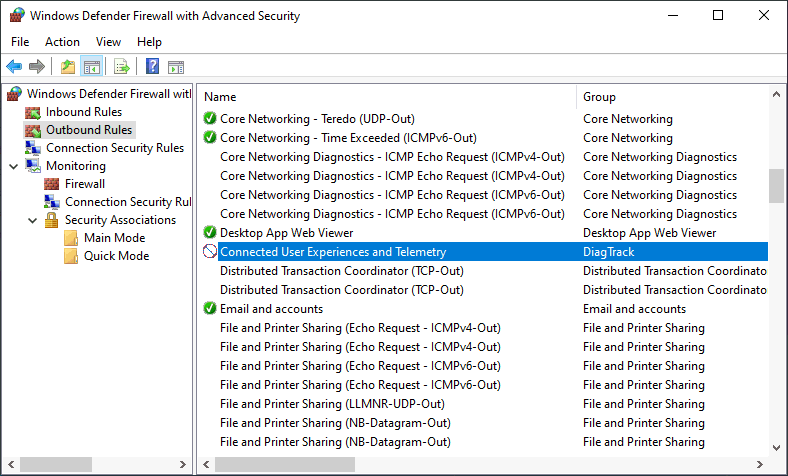Click green check icon beside Desktop App Web Viewer
This screenshot has width=788, height=476.
click(x=210, y=233)
